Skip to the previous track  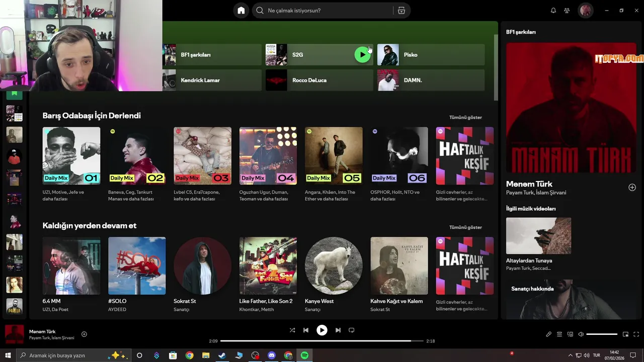(306, 330)
